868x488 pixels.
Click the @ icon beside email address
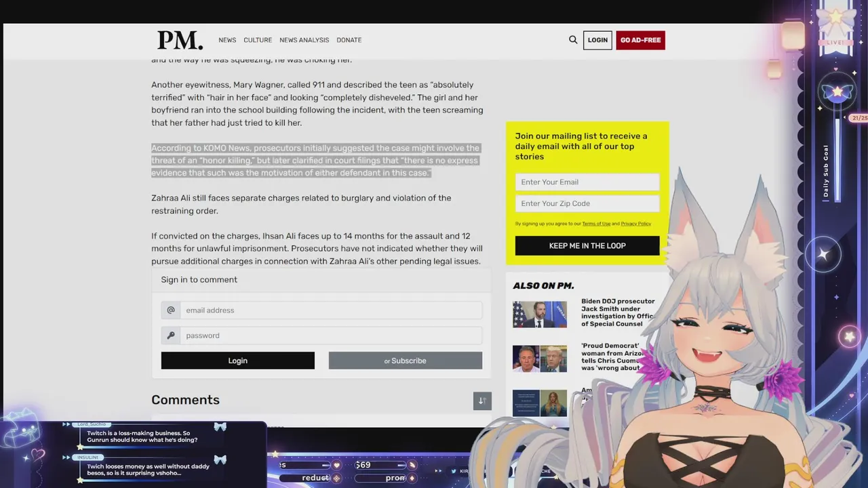[171, 310]
